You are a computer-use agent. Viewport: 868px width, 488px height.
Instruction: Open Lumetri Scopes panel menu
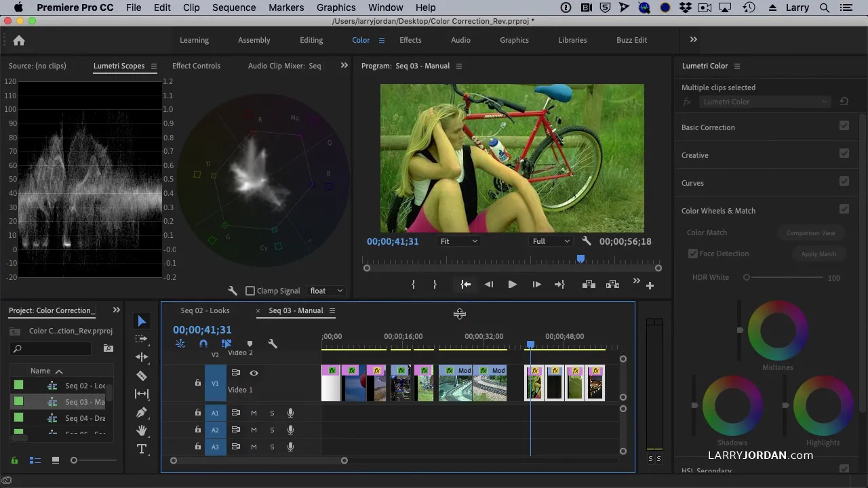(154, 66)
